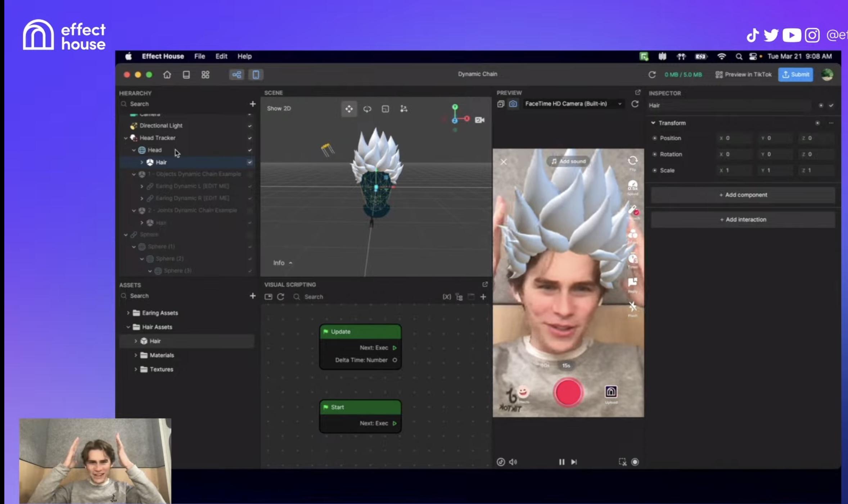Select the move tool in Scene
The width and height of the screenshot is (848, 504).
pyautogui.click(x=349, y=109)
